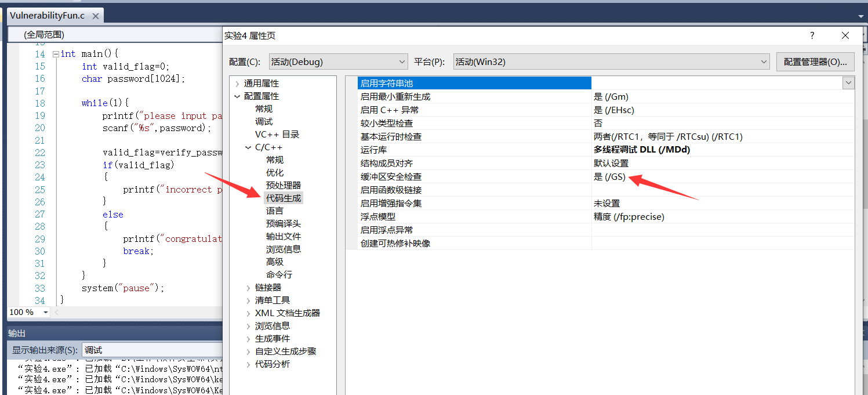The height and width of the screenshot is (395, 868).
Task: Open the 配置管理器 dialog
Action: coord(815,61)
